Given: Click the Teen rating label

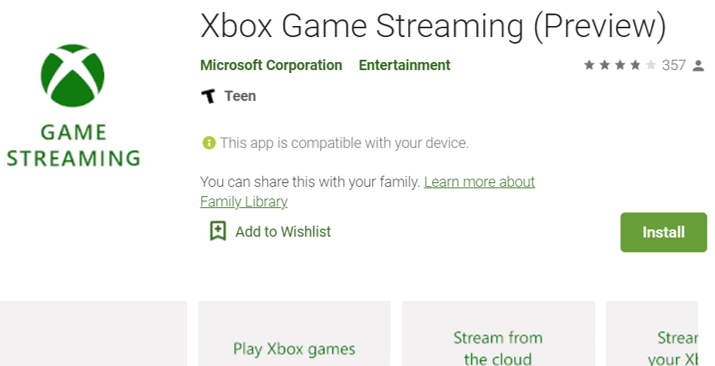Looking at the screenshot, I should point(240,96).
